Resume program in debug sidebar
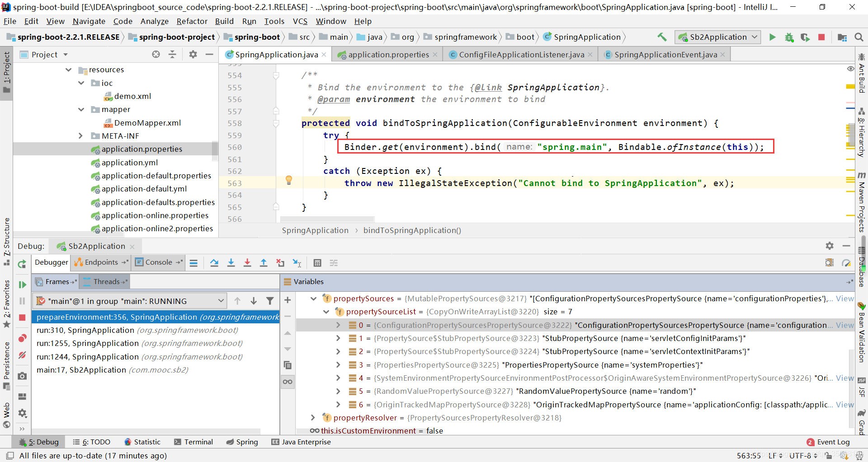 [22, 285]
